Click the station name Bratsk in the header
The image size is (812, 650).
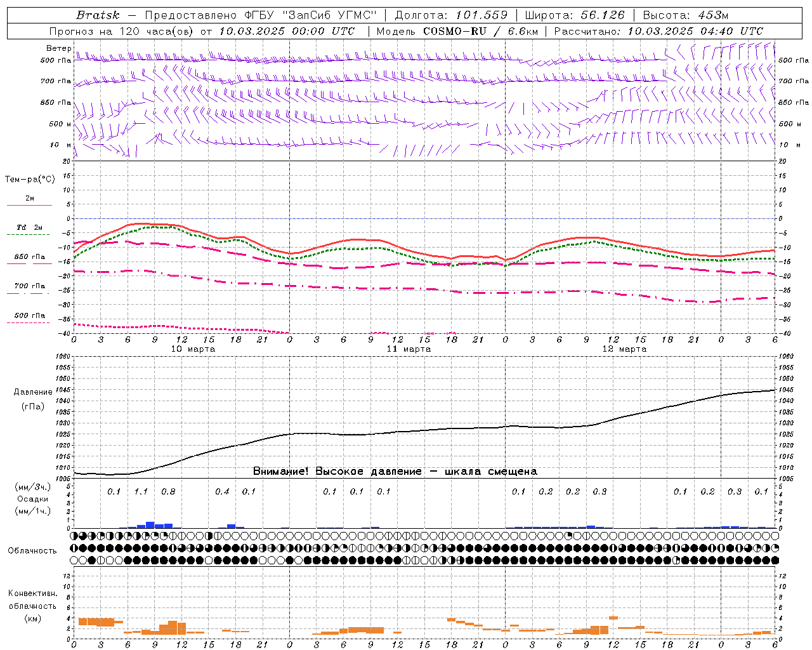point(97,15)
